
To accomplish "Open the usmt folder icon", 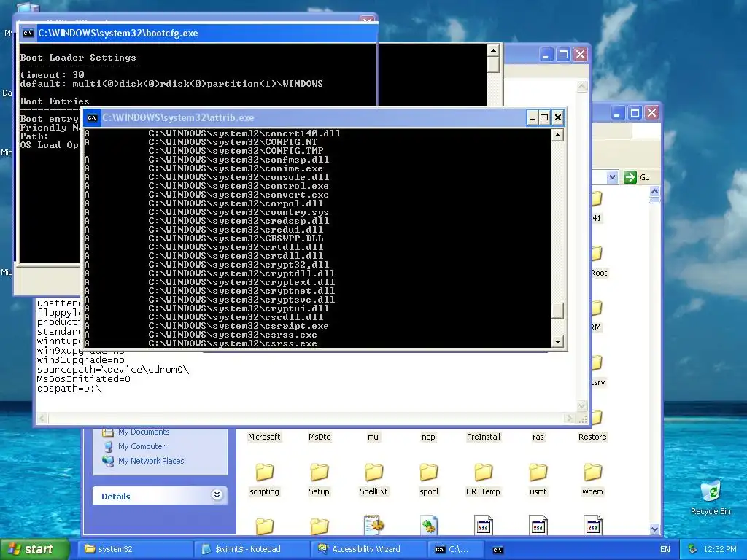I will click(538, 472).
